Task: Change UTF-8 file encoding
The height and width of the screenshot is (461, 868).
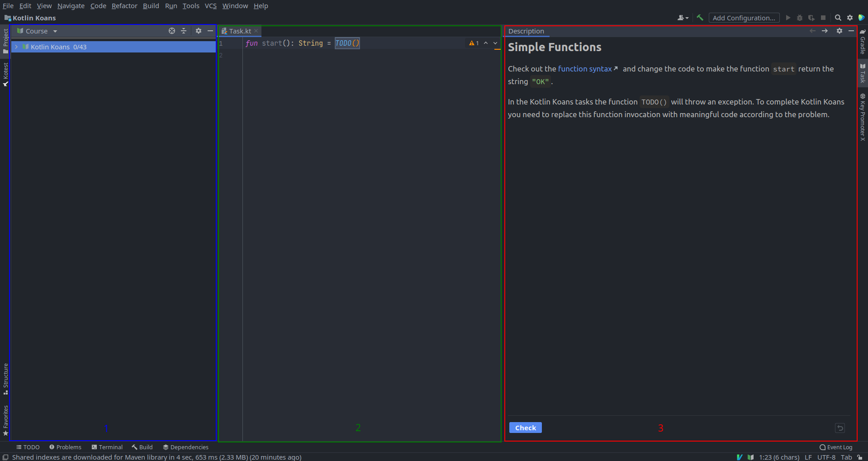Action: [826, 457]
